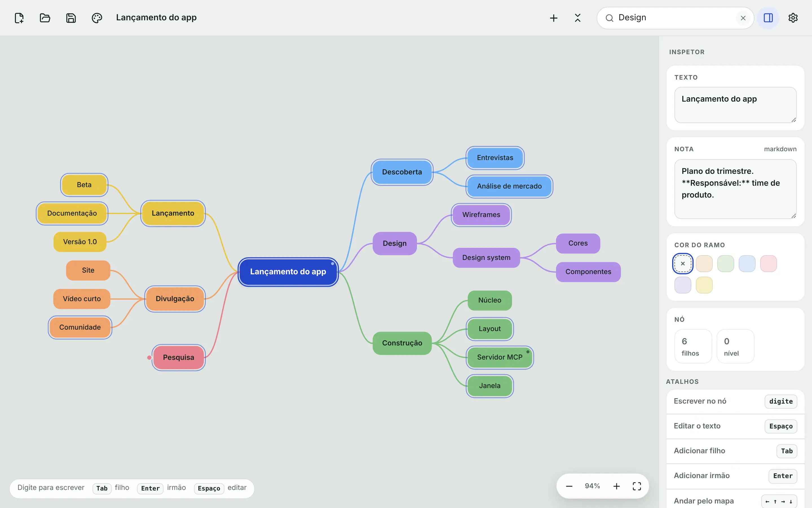Select the Descoberta node
This screenshot has height=508, width=812.
tap(402, 172)
